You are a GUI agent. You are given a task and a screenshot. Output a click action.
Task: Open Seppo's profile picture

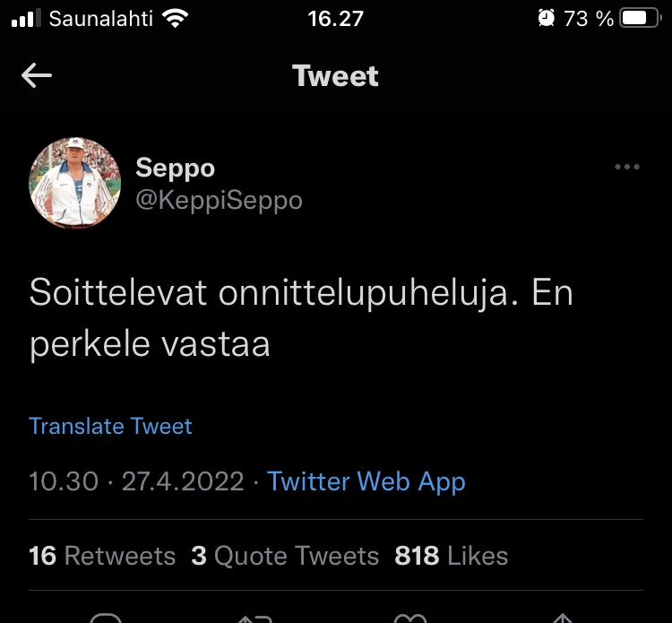74,184
